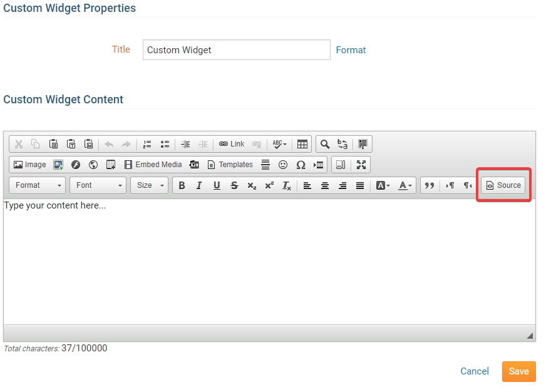Toggle Bold formatting
This screenshot has width=551, height=392.
click(x=182, y=185)
